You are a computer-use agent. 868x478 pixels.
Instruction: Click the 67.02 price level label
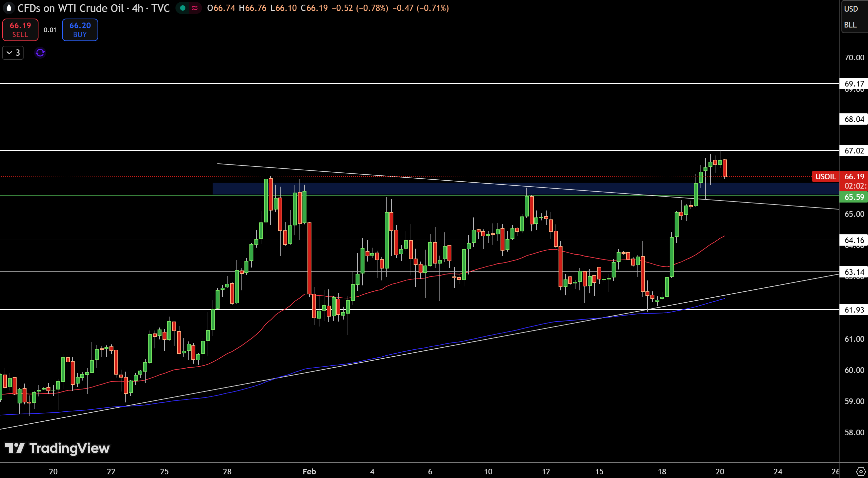click(x=854, y=150)
